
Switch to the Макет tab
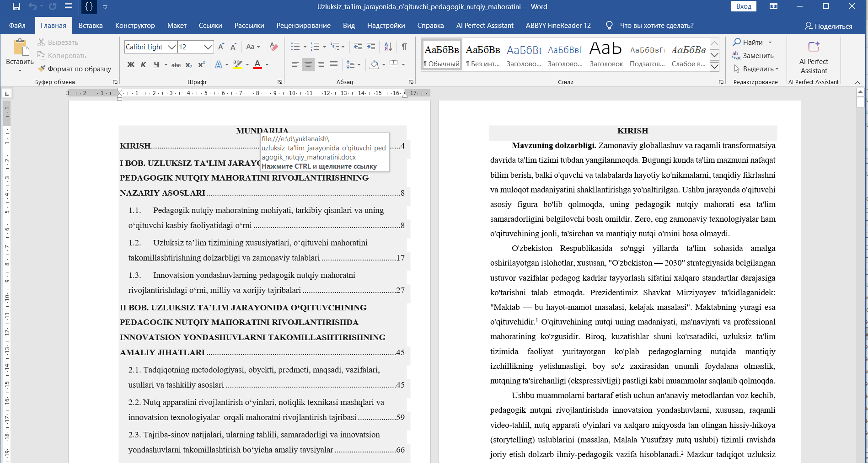pyautogui.click(x=177, y=26)
